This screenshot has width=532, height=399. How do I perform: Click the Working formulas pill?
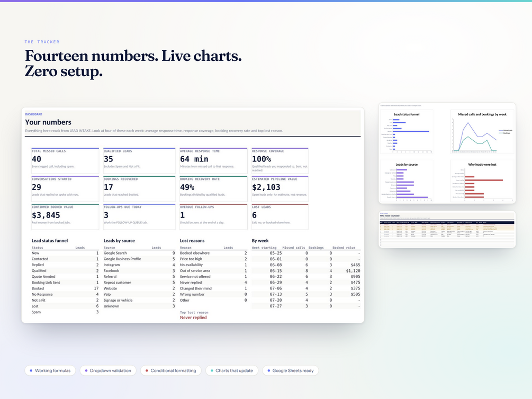pyautogui.click(x=50, y=370)
